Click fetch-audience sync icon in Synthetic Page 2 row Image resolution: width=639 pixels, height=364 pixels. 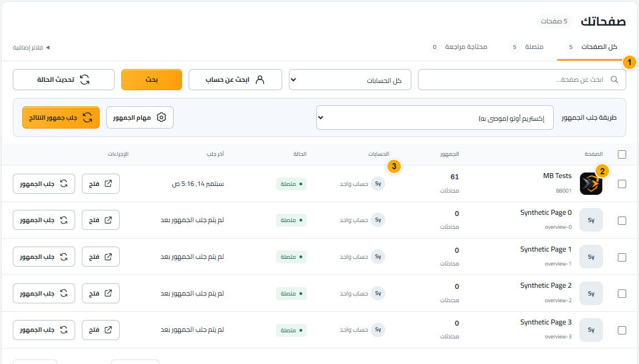[x=64, y=293]
